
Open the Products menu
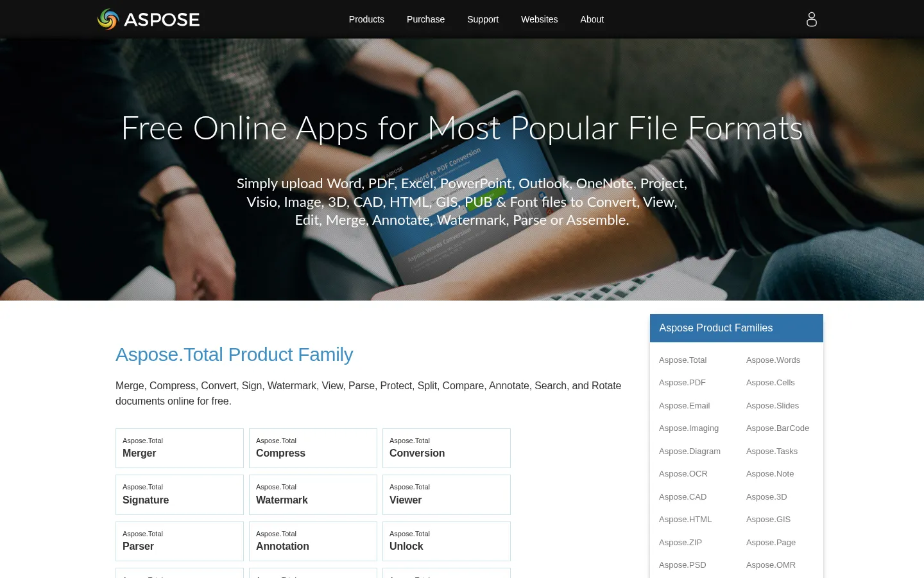(366, 19)
